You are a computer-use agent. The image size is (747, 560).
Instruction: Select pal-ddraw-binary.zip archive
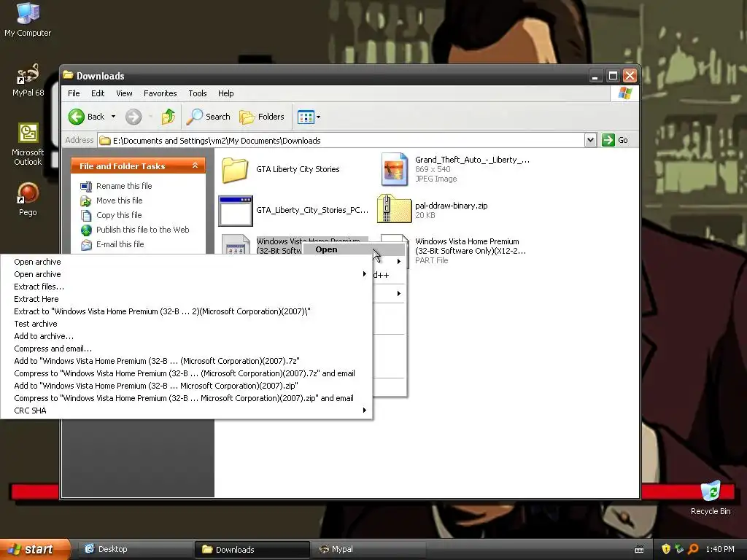pos(433,210)
